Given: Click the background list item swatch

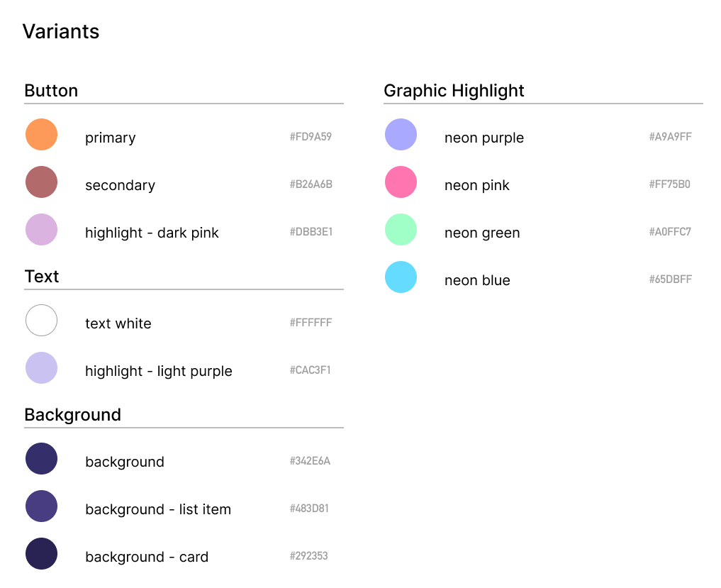Looking at the screenshot, I should point(41,506).
